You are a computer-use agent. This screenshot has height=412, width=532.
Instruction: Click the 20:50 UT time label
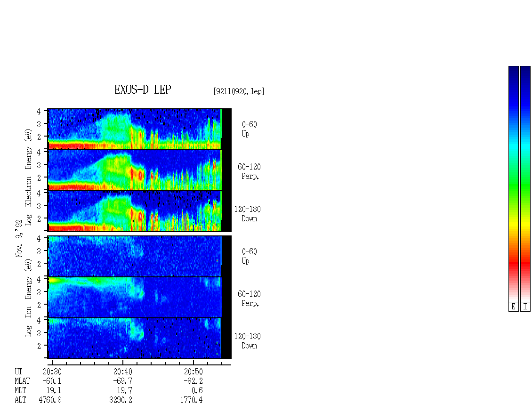193,372
